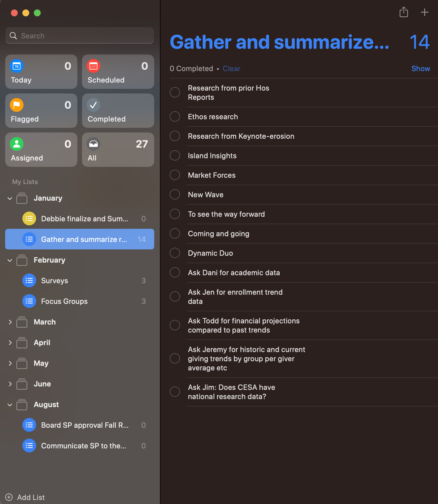The image size is (438, 504).
Task: Open the Scheduled smart list
Action: click(118, 72)
